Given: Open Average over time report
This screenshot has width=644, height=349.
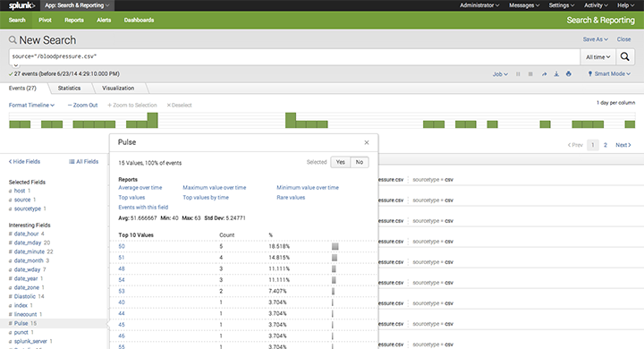Looking at the screenshot, I should pyautogui.click(x=140, y=187).
